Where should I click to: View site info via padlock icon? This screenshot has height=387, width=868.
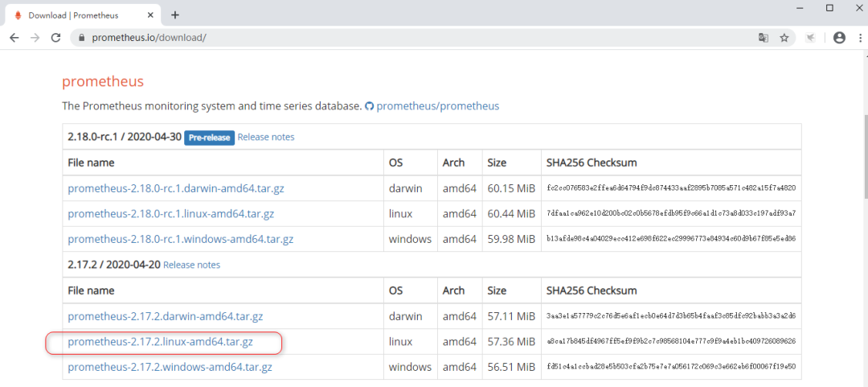click(80, 38)
